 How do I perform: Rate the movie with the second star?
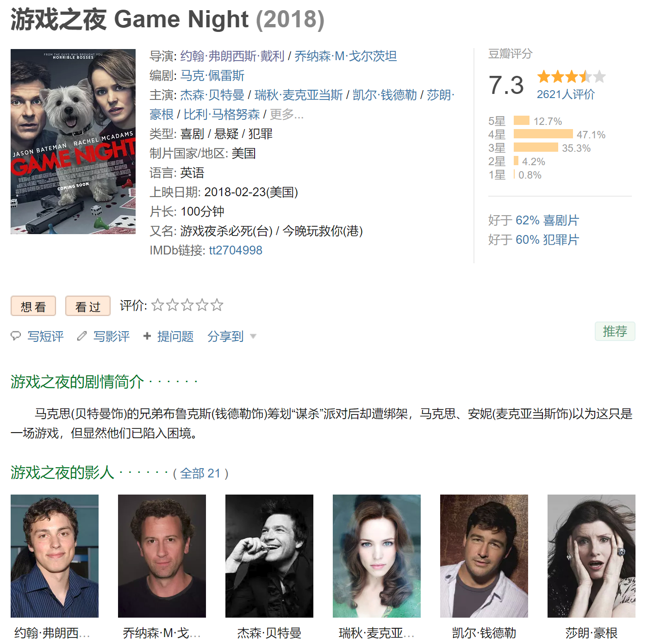173,305
